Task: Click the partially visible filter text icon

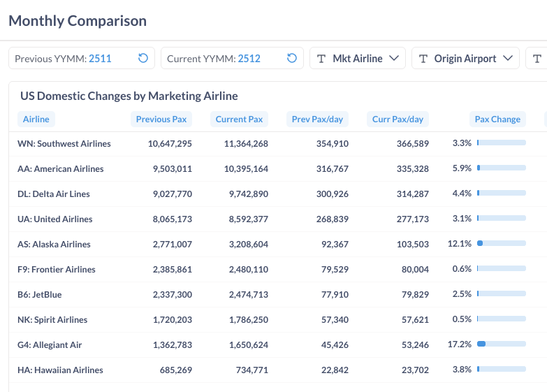Action: point(537,59)
